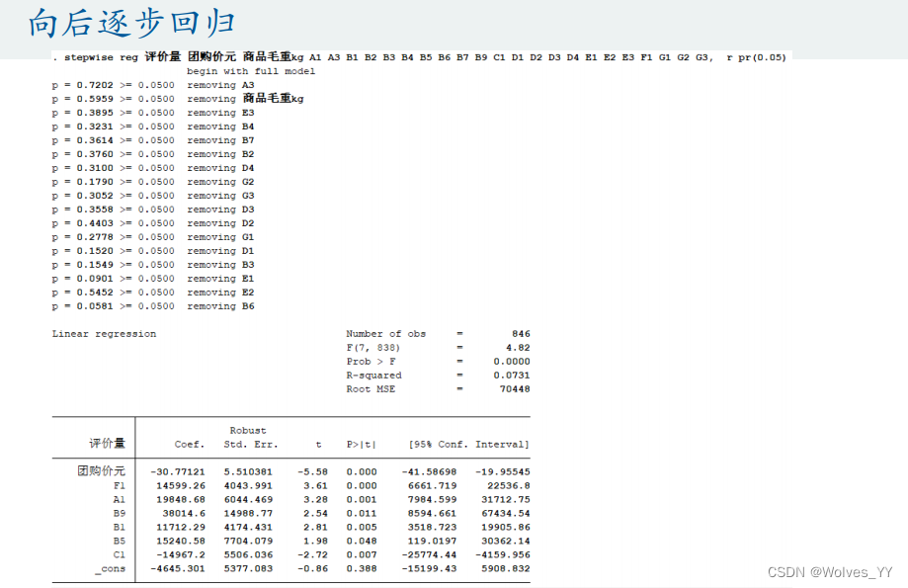This screenshot has width=908, height=588.
Task: Click the R-squared value 0.0731
Action: tap(512, 376)
